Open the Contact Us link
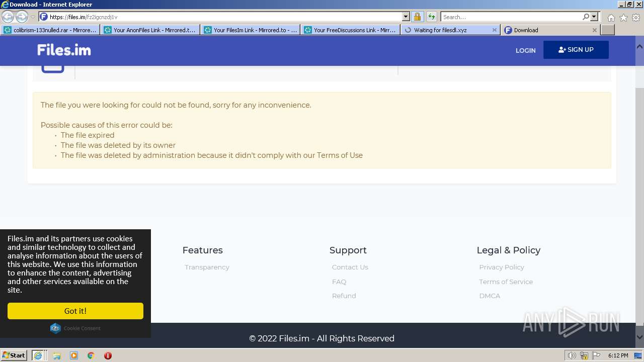The width and height of the screenshot is (644, 362). coord(350,267)
